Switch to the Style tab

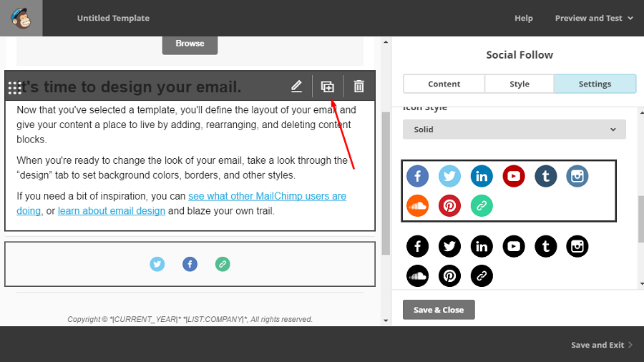(x=519, y=84)
